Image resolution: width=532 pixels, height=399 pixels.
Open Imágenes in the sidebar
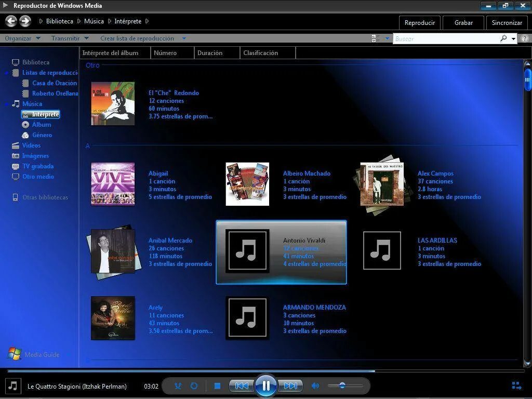coord(35,156)
